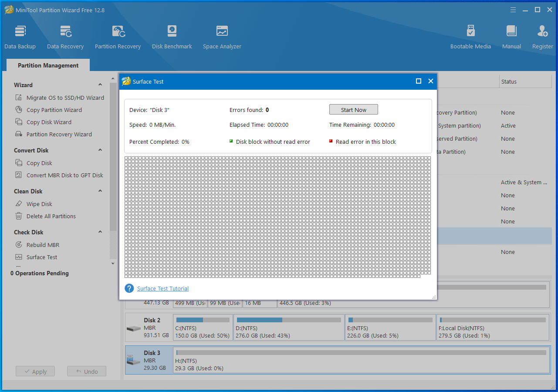
Task: Select the F:Local Disk(NTFS) partition
Action: click(x=493, y=327)
